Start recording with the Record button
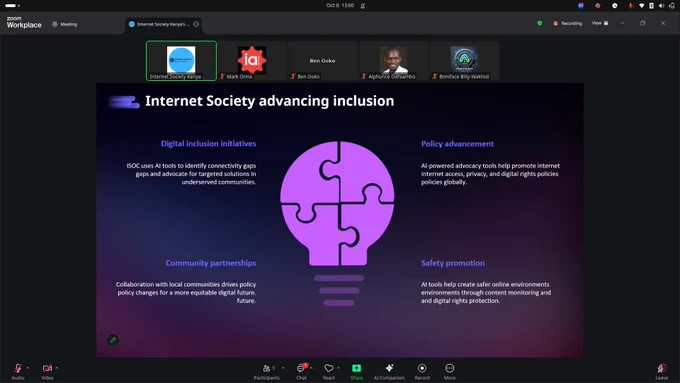The height and width of the screenshot is (383, 680). pos(422,371)
